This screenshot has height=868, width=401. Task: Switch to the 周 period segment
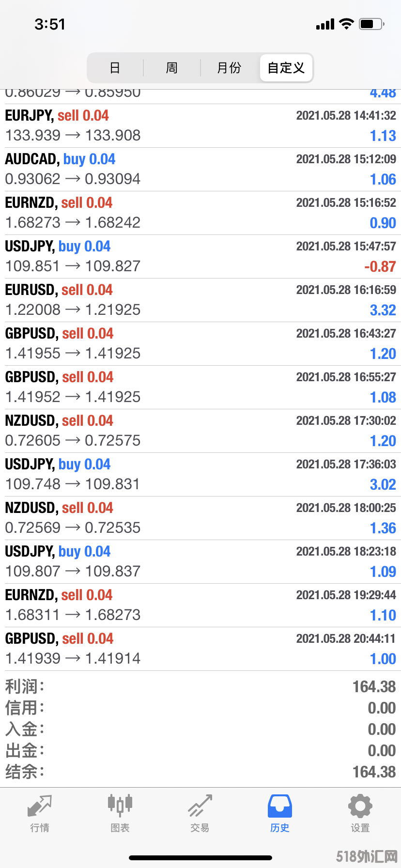tap(172, 68)
